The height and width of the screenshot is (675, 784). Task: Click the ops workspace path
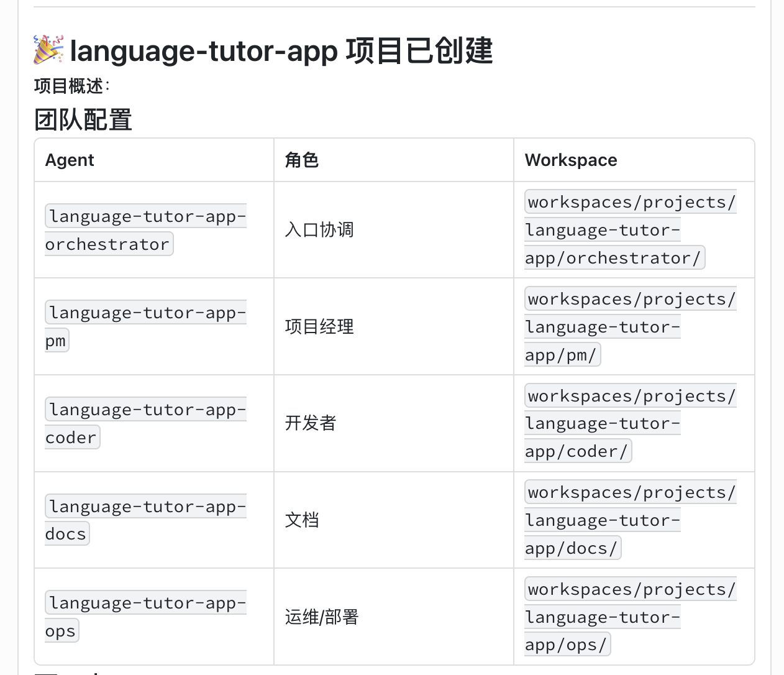[x=630, y=617]
